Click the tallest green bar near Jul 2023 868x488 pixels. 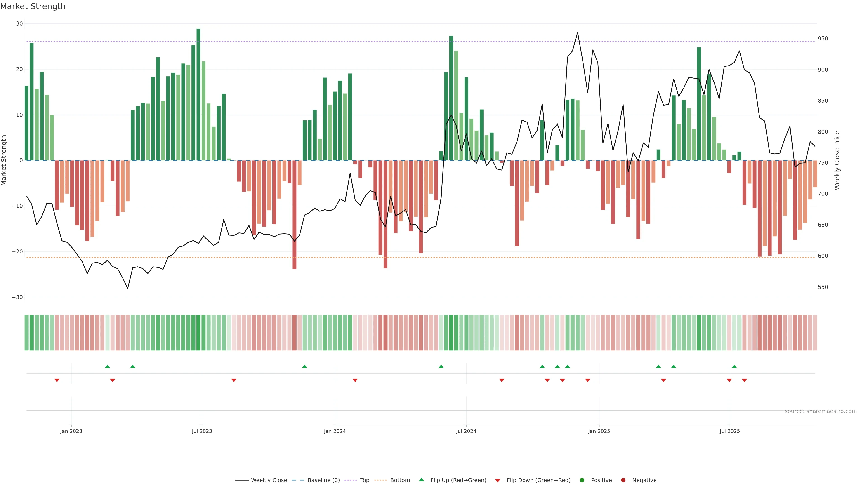click(198, 94)
